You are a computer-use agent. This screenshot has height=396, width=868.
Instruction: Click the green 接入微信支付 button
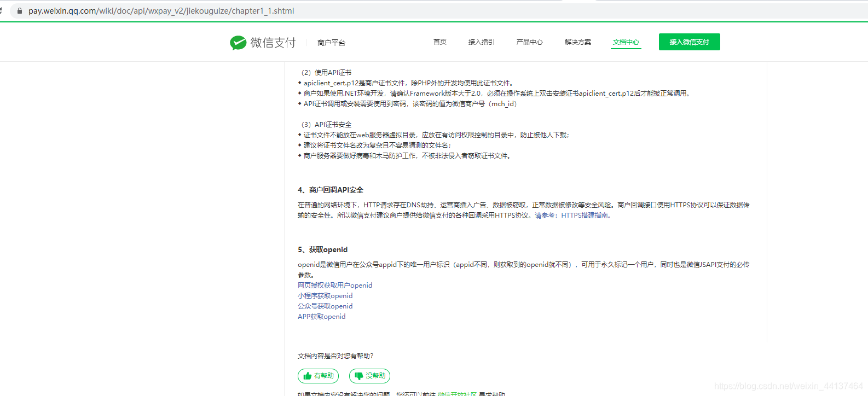click(x=690, y=42)
